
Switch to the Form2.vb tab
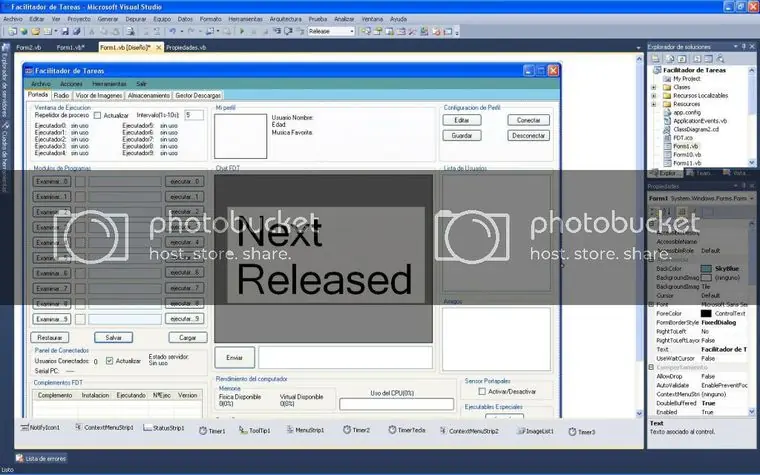(x=29, y=48)
